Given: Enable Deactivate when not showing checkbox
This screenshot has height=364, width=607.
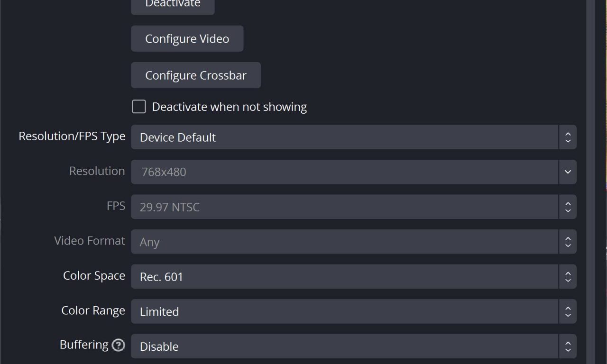Looking at the screenshot, I should [139, 107].
